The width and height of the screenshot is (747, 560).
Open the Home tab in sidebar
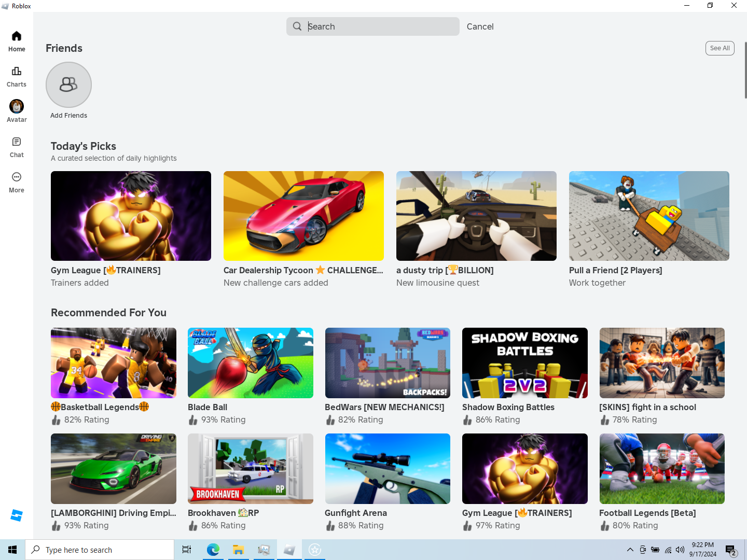coord(17,41)
